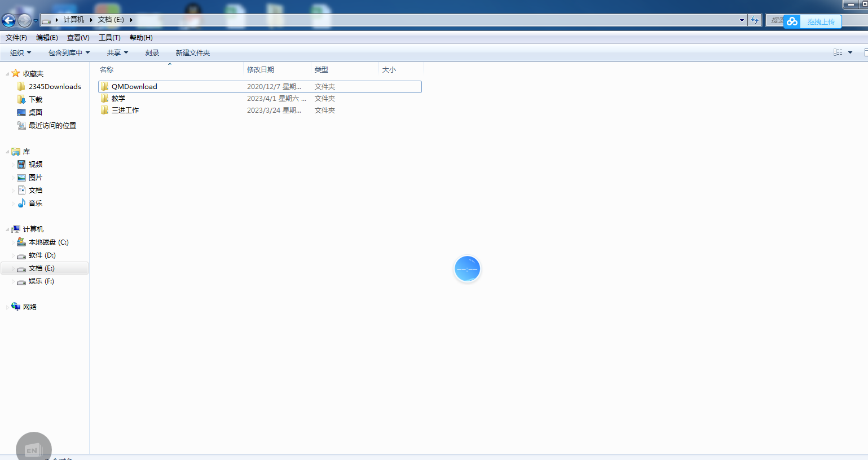Open the 工具(T) menu
The height and width of the screenshot is (460, 868).
(109, 37)
